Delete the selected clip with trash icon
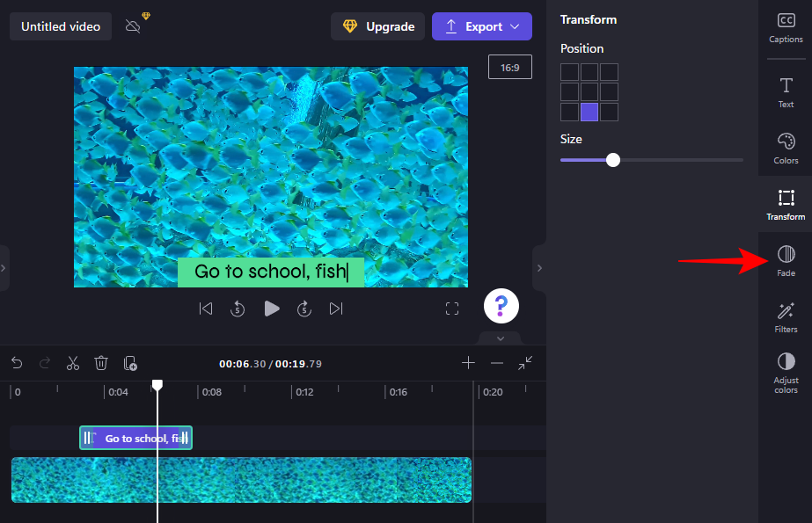The height and width of the screenshot is (523, 812). tap(101, 363)
